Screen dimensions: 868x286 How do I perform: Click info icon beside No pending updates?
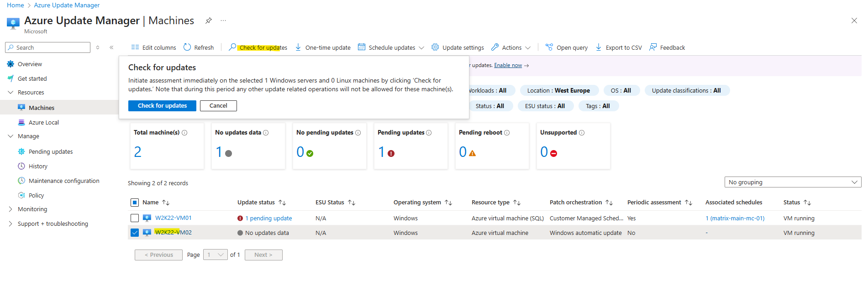[x=358, y=133]
